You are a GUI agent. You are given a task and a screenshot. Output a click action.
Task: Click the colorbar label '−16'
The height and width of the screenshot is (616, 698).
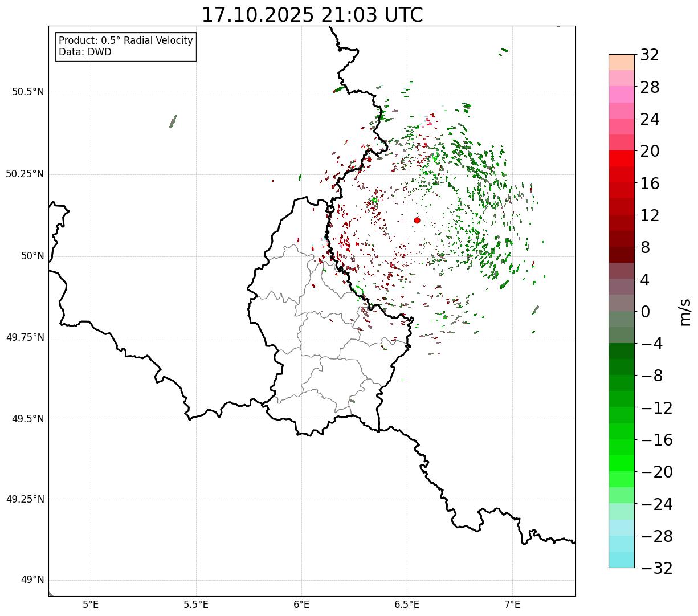656,440
